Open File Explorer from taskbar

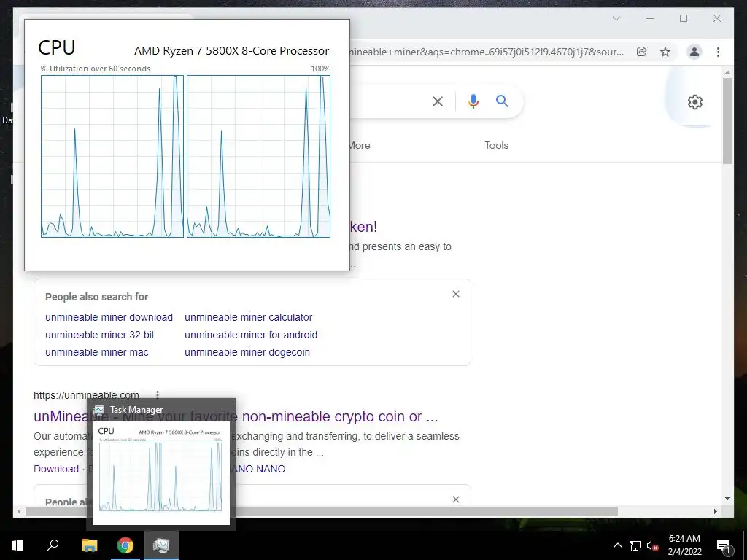tap(89, 545)
